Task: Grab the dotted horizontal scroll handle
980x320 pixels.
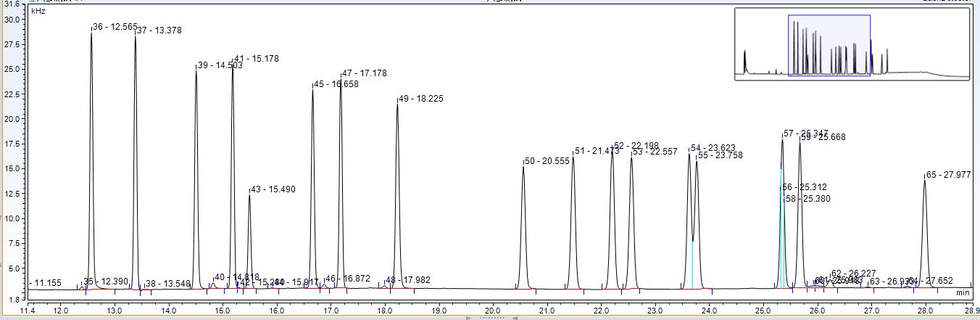Action: (x=490, y=317)
